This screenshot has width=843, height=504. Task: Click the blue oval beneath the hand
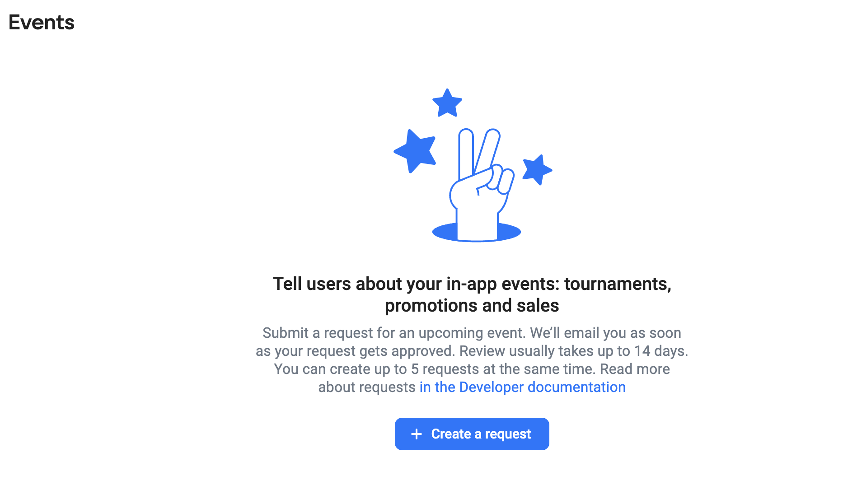[x=477, y=232]
